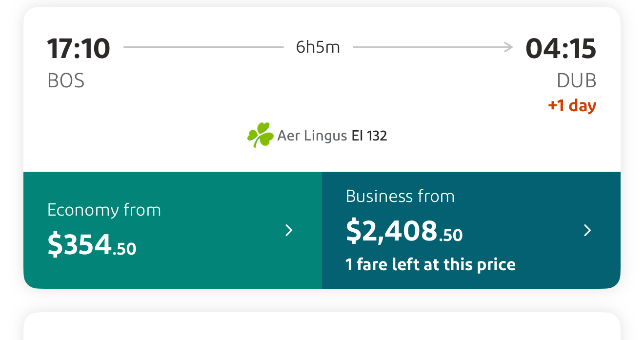Viewport: 644px width, 340px height.
Task: Click the Aer Lingus airline name
Action: point(312,136)
